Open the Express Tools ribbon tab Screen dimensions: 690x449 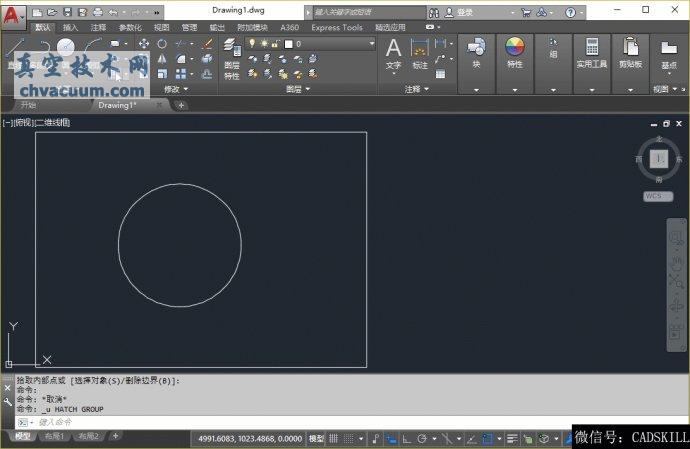click(x=337, y=28)
